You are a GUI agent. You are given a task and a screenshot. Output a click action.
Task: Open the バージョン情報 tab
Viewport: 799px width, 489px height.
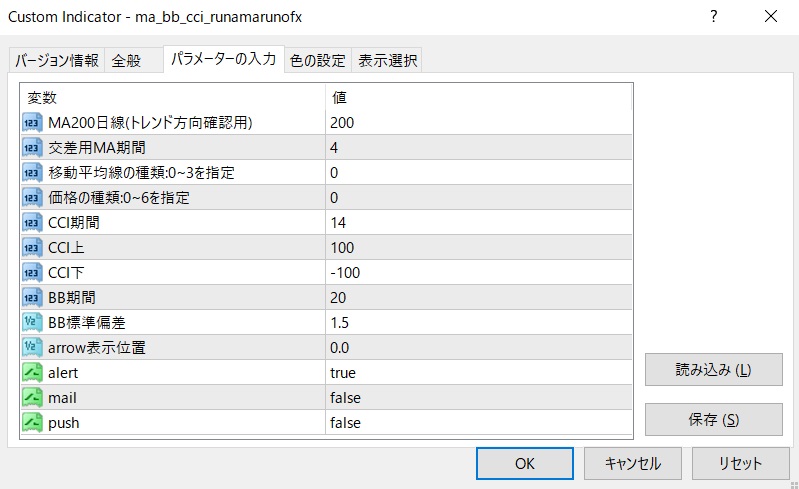(x=57, y=61)
